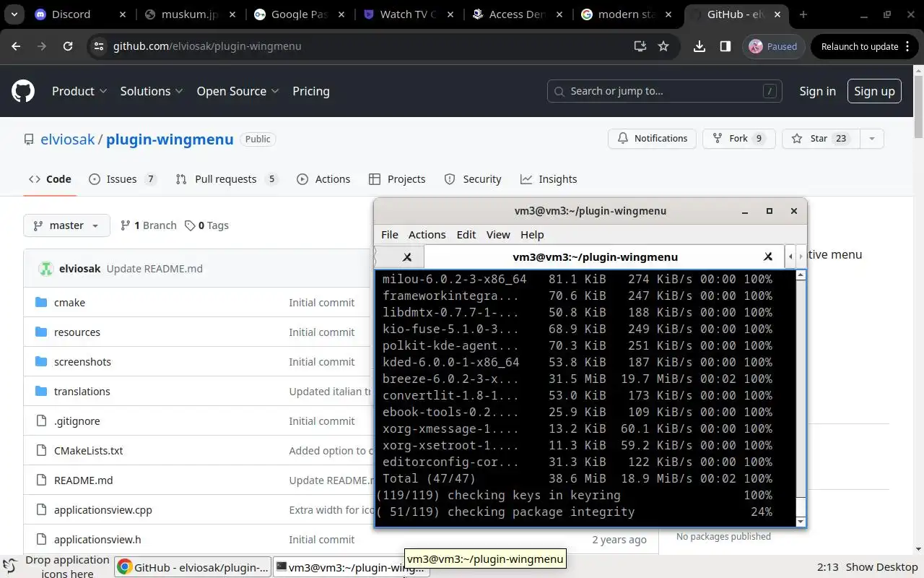Viewport: 924px width, 578px height.
Task: Open the Projects tab
Action: [x=397, y=179]
